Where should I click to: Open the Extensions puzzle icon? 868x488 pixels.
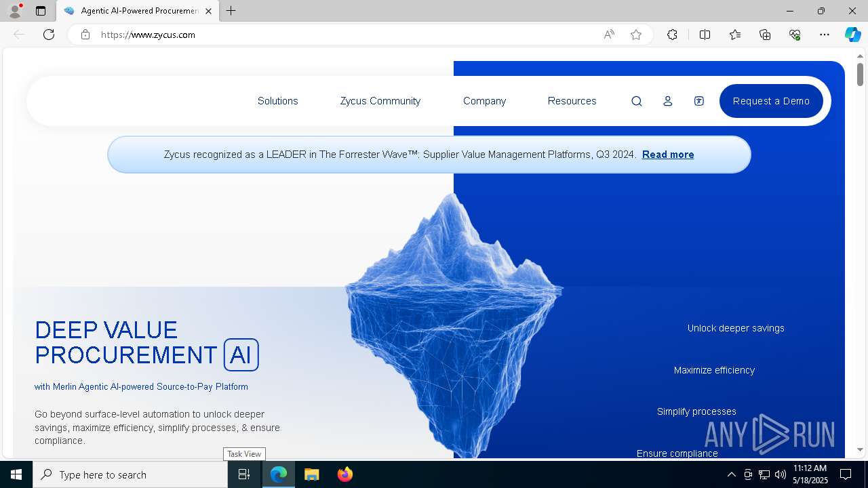click(672, 35)
